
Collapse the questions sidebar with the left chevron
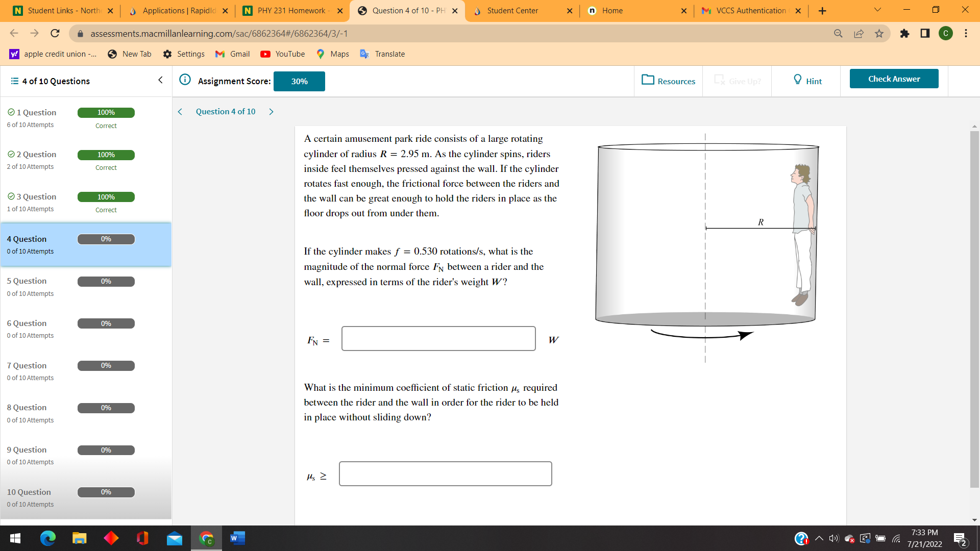pyautogui.click(x=160, y=80)
